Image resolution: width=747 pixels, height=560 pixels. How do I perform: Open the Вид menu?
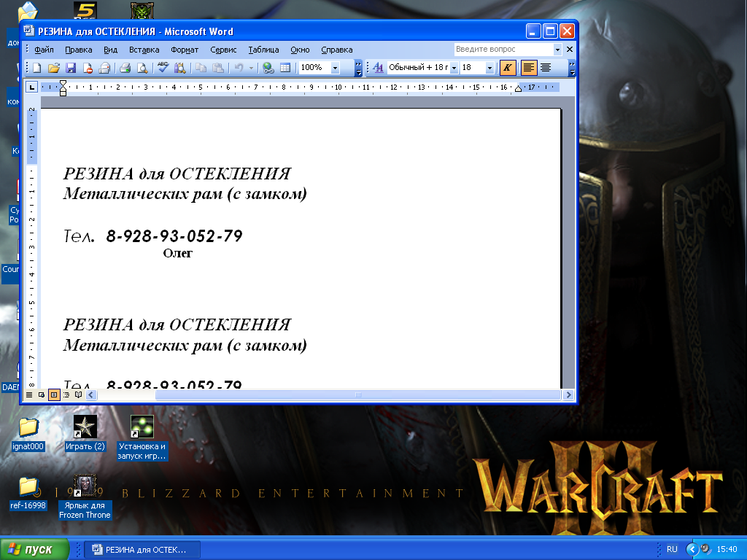click(x=111, y=50)
